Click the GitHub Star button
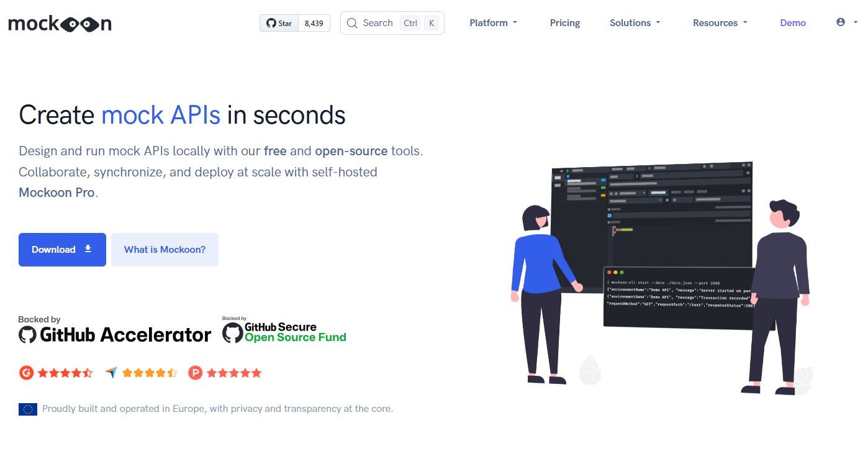The image size is (868, 451). (x=279, y=23)
